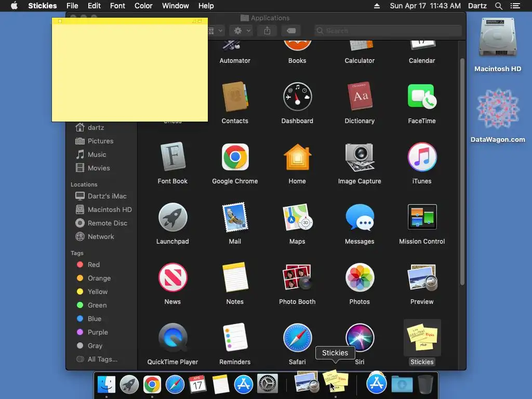Open the Reminders app icon

(235, 337)
